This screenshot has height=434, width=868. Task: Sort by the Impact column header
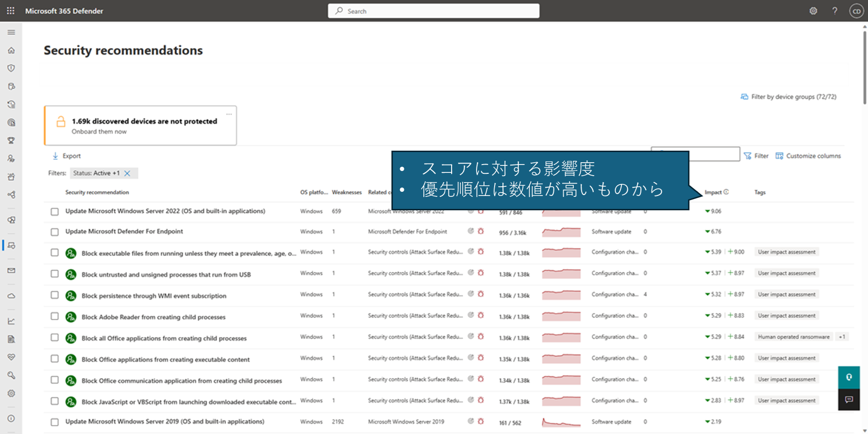713,192
